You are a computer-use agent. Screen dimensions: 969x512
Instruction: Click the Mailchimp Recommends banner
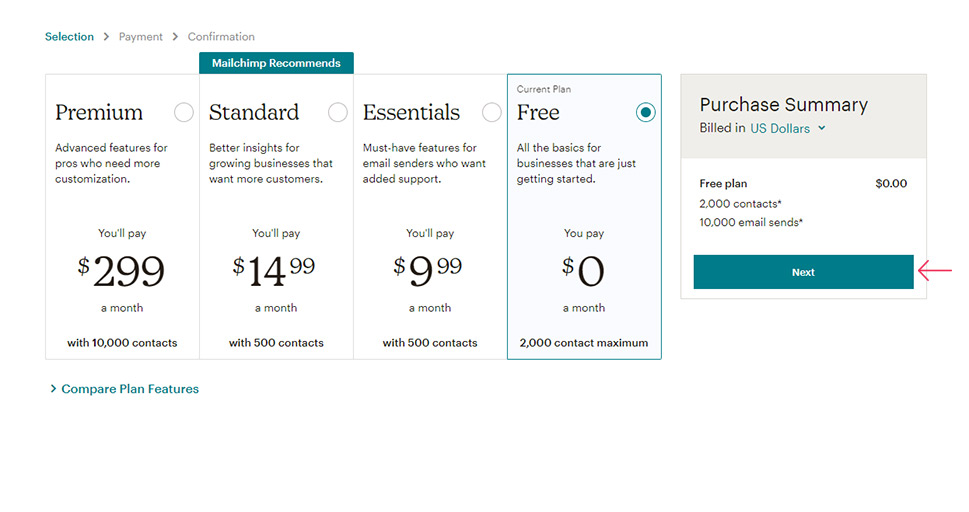(276, 63)
